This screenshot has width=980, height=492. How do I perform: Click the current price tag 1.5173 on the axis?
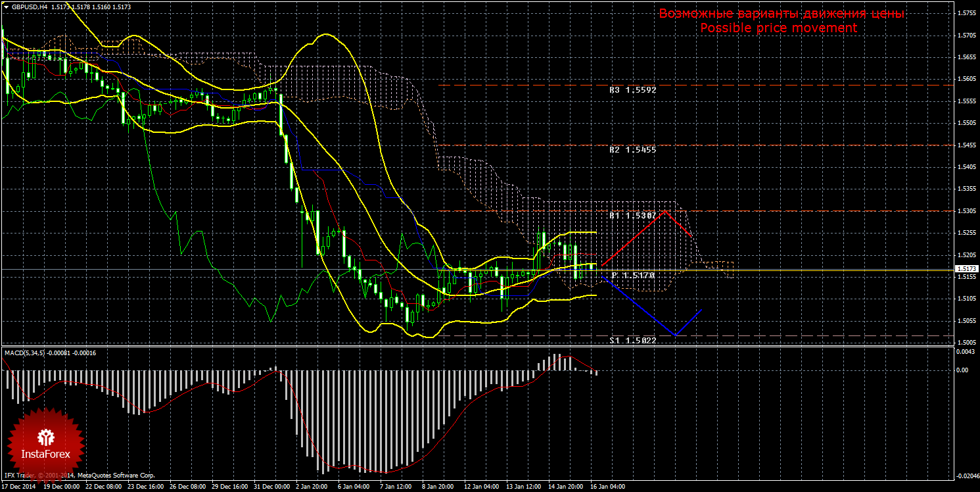coord(966,269)
